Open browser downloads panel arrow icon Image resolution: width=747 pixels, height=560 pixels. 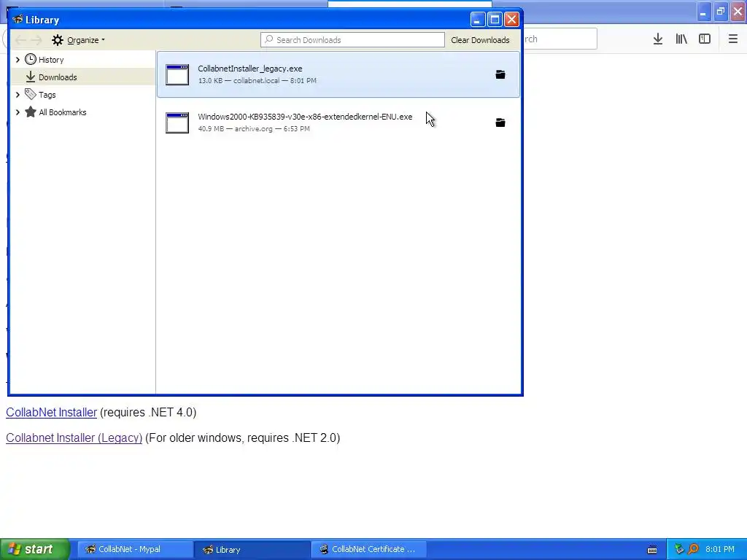pyautogui.click(x=658, y=39)
